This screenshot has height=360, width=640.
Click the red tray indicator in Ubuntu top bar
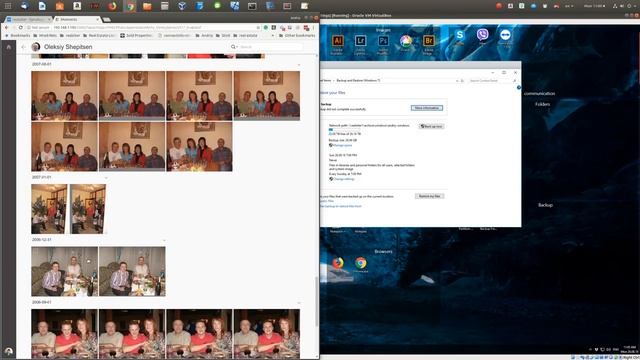coord(499,6)
